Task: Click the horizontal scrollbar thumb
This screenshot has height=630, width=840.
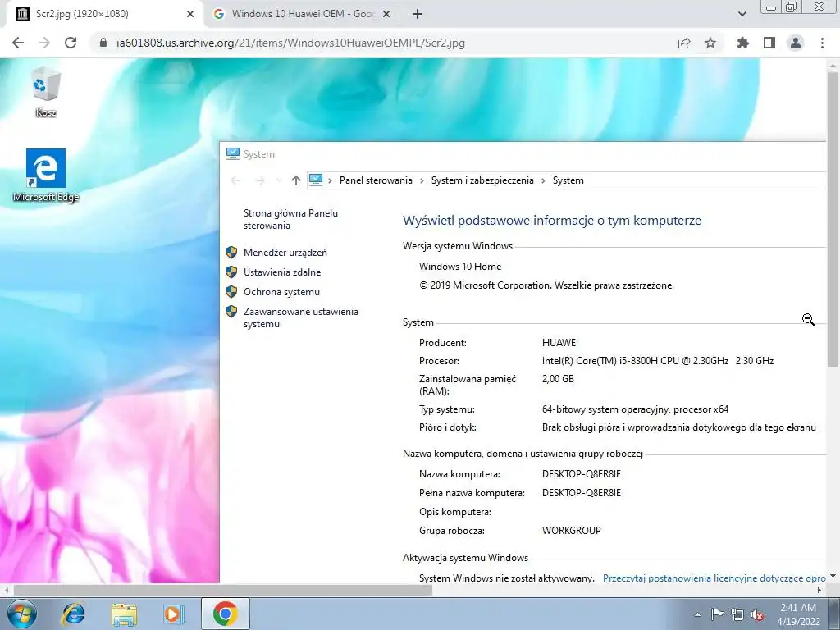Action: pos(222,590)
